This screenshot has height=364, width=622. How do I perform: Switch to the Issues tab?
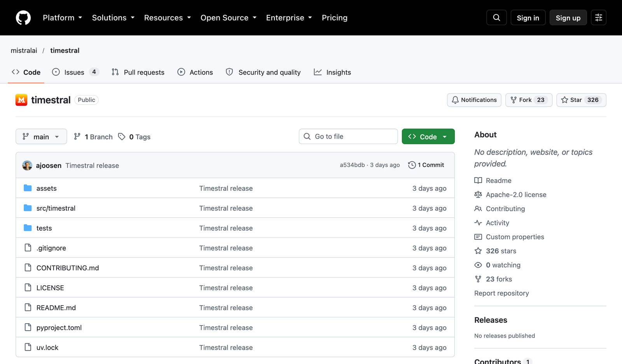tap(75, 72)
